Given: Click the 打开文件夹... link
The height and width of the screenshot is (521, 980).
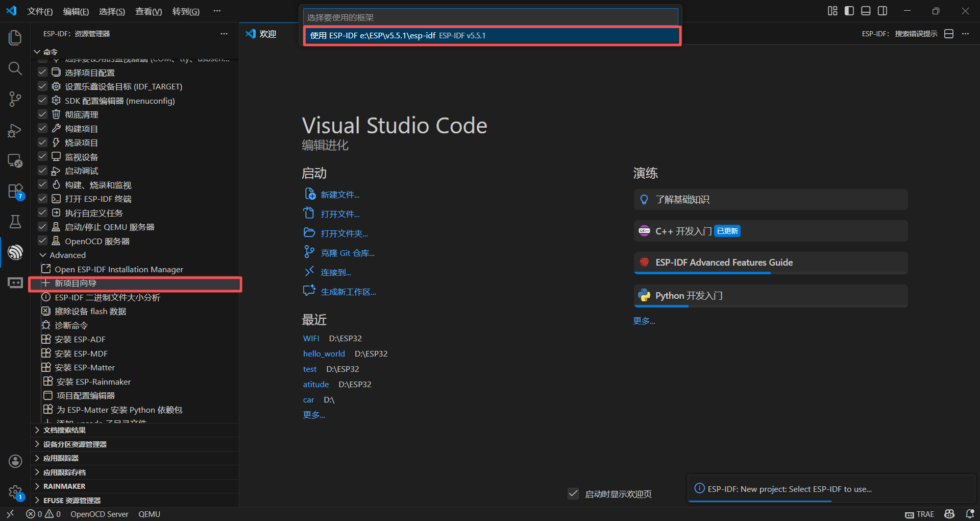Looking at the screenshot, I should pos(344,233).
